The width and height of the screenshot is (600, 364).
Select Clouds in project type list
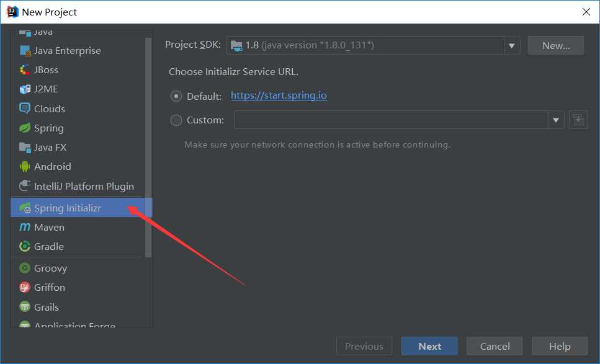pos(78,109)
